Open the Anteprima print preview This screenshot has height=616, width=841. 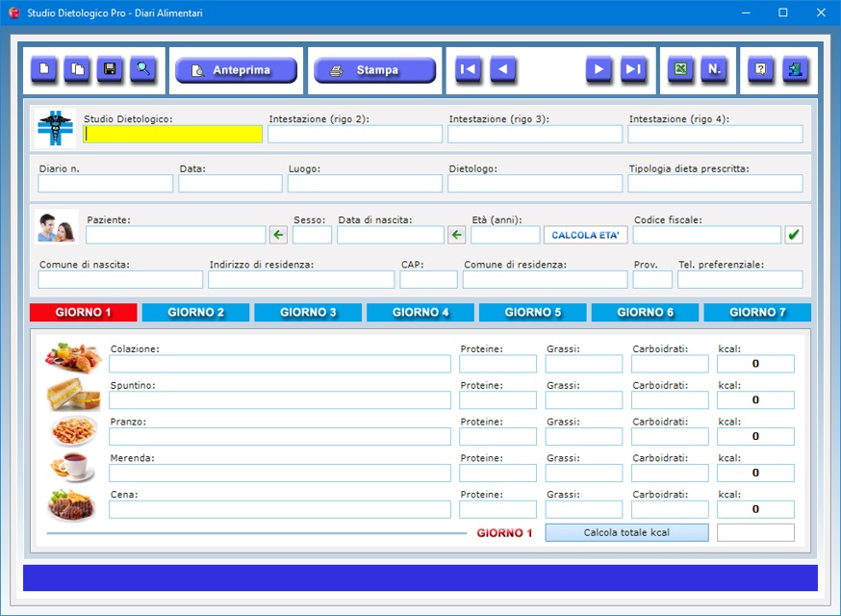(236, 70)
